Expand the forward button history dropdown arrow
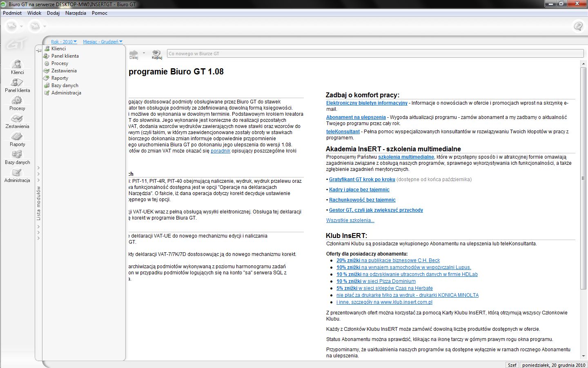Viewport: 588px width, 368px height. click(x=45, y=27)
